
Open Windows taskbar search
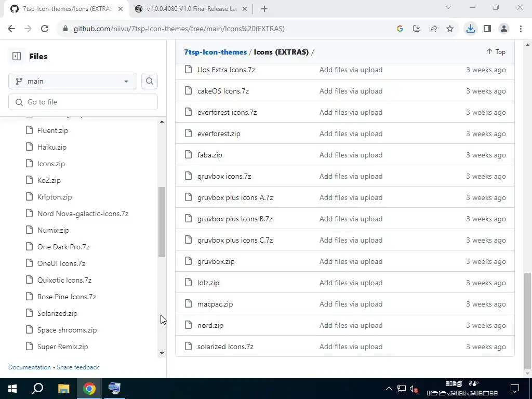coord(37,389)
